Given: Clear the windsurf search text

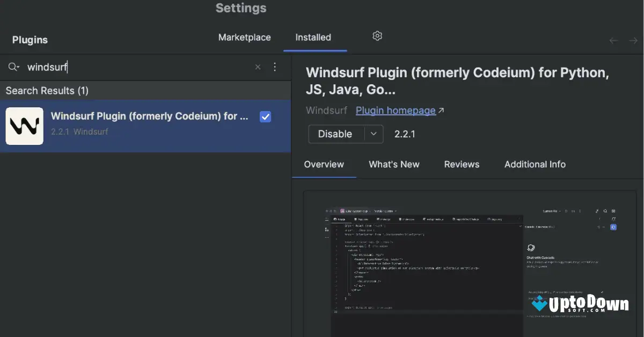Looking at the screenshot, I should (x=258, y=67).
